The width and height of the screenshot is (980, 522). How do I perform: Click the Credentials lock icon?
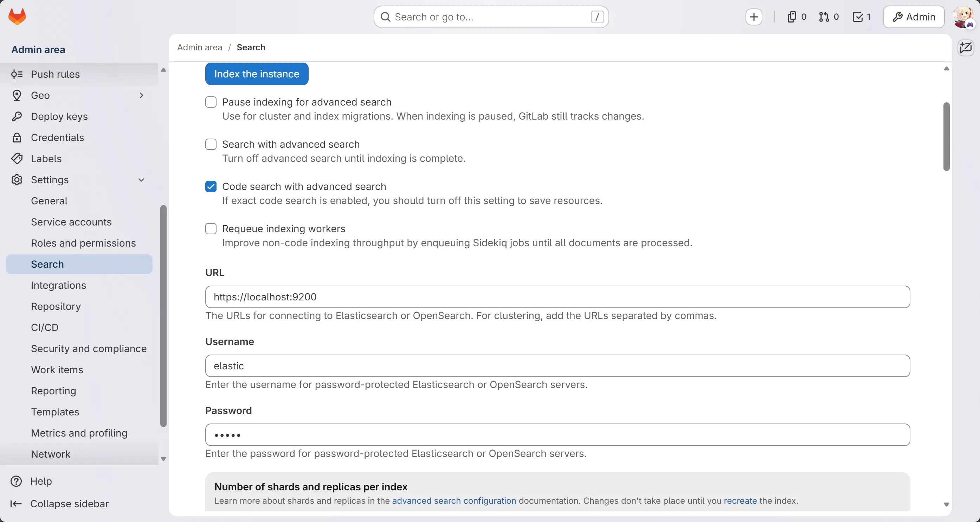17,138
